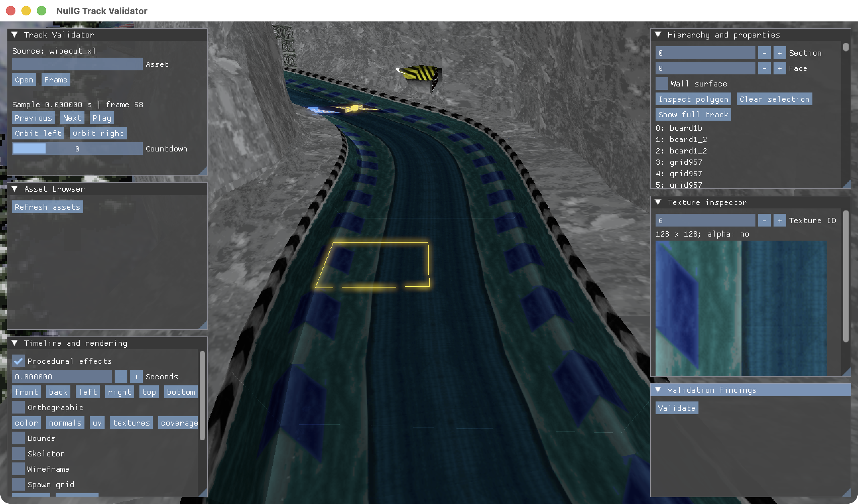The width and height of the screenshot is (858, 504).
Task: Switch to back camera view
Action: [x=58, y=392]
